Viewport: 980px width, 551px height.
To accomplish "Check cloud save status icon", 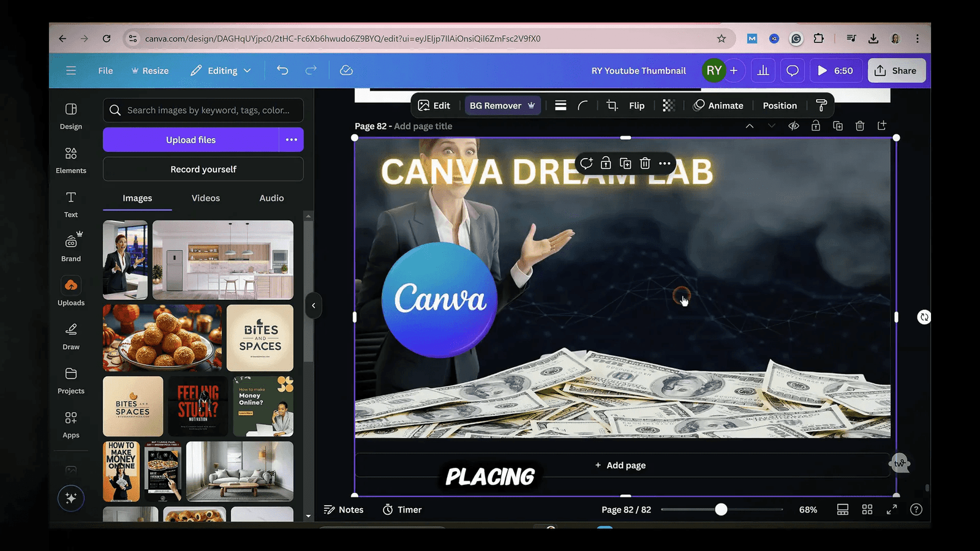I will [346, 70].
